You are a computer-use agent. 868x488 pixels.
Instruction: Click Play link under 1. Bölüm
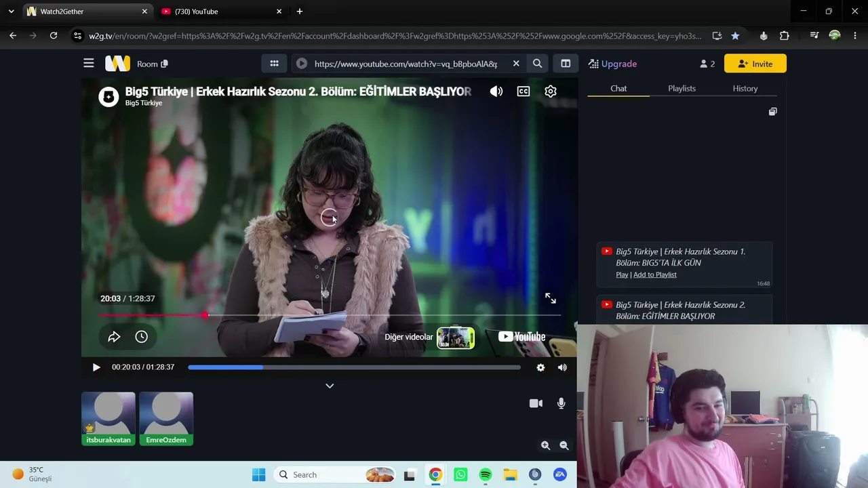[622, 274]
